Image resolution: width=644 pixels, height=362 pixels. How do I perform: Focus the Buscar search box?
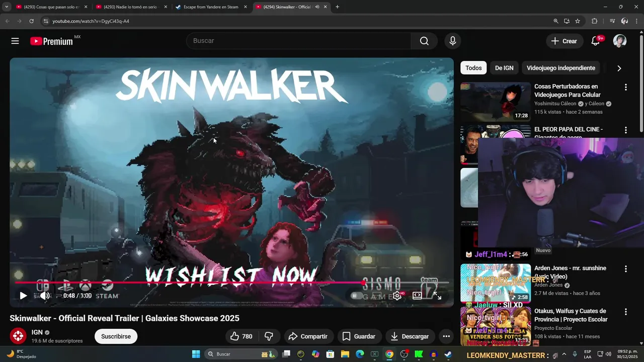pos(299,41)
